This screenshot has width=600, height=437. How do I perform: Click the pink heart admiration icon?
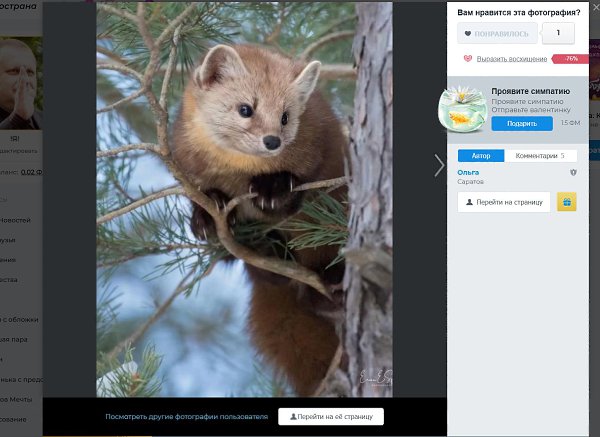(468, 59)
